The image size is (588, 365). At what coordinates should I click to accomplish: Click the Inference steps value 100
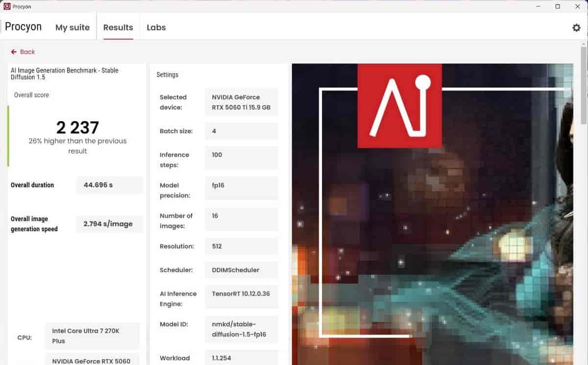click(x=242, y=158)
